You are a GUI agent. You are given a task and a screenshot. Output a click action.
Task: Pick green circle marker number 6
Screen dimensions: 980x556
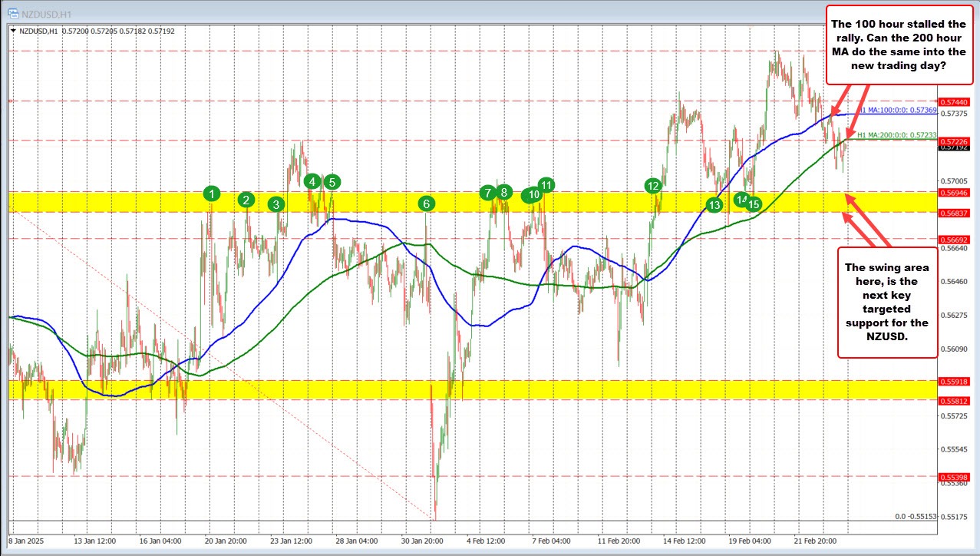coord(426,204)
